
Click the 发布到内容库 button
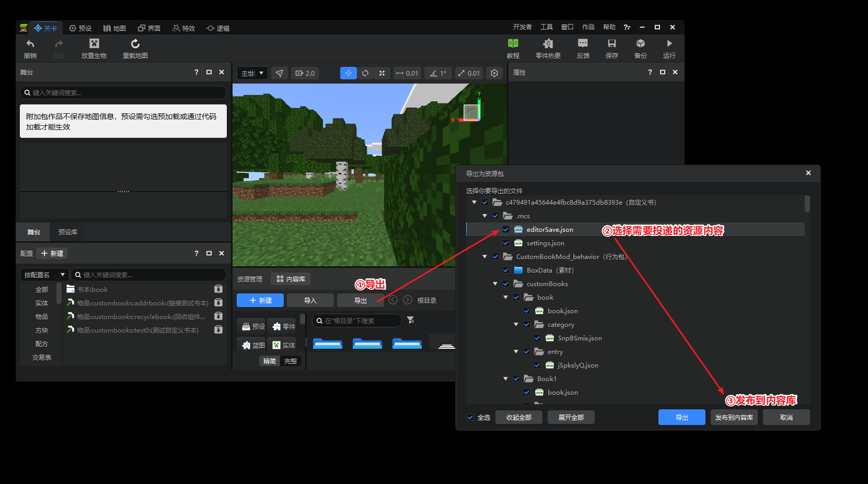734,417
